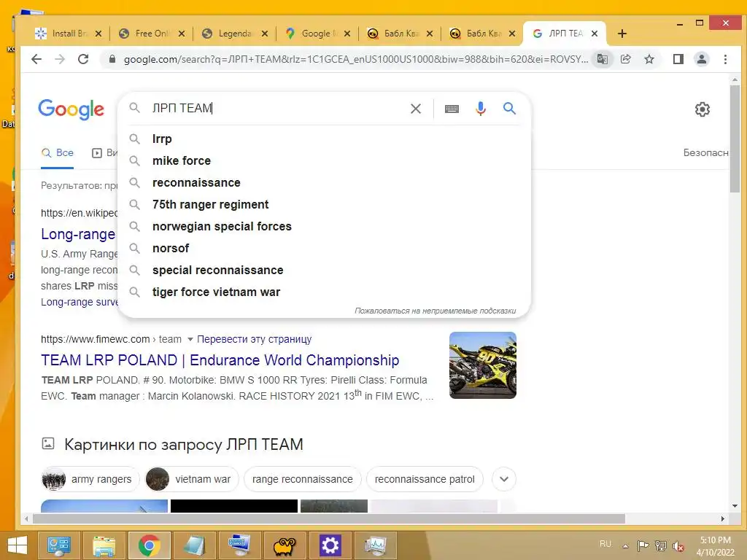Choose the lrrp search suggestion
Image resolution: width=747 pixels, height=560 pixels.
click(324, 139)
